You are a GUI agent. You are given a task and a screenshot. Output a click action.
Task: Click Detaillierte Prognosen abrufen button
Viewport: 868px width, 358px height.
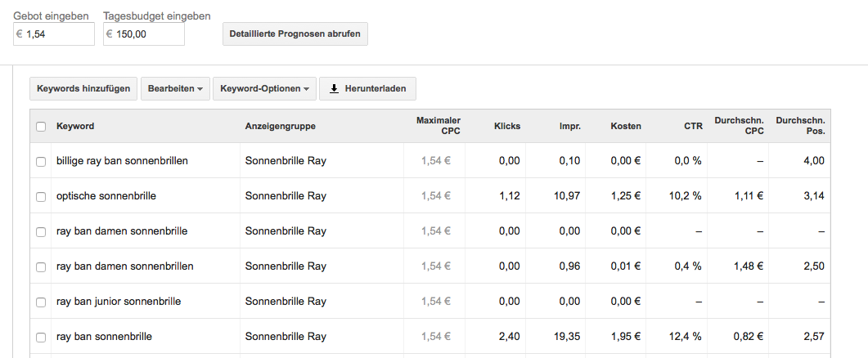click(x=295, y=34)
